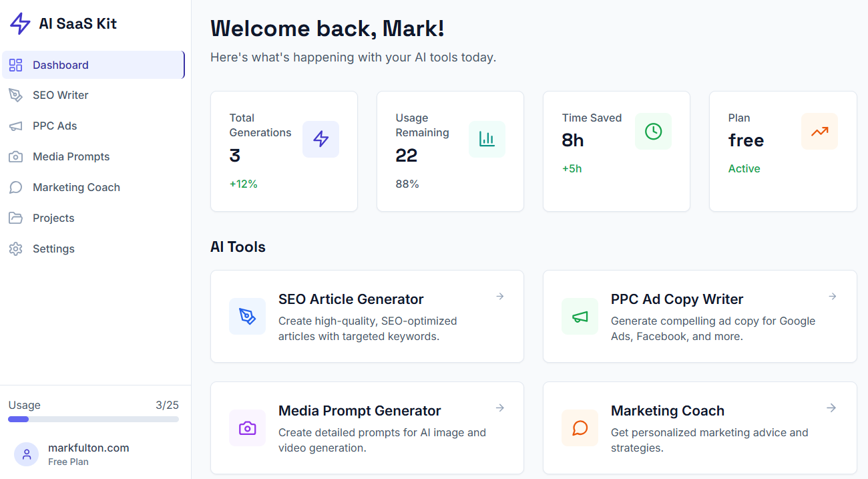Open SEO Article Generator via its arrow
The height and width of the screenshot is (479, 868).
[x=499, y=297]
